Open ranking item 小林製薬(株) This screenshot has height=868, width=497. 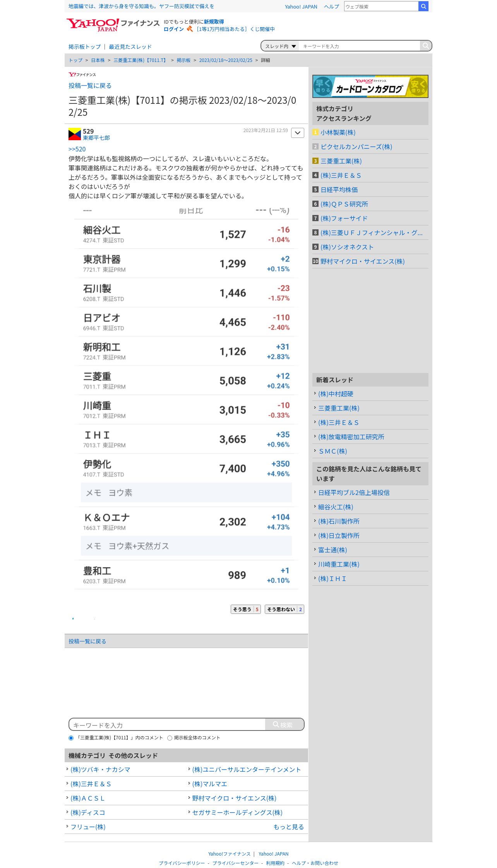338,132
